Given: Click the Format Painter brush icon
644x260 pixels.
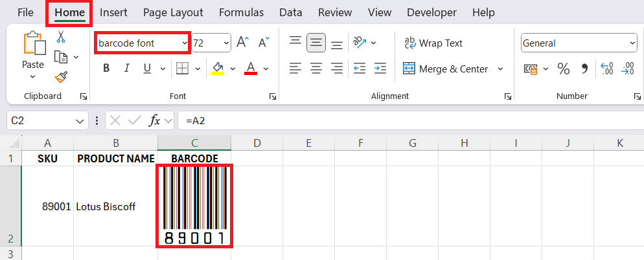Looking at the screenshot, I should 61,77.
